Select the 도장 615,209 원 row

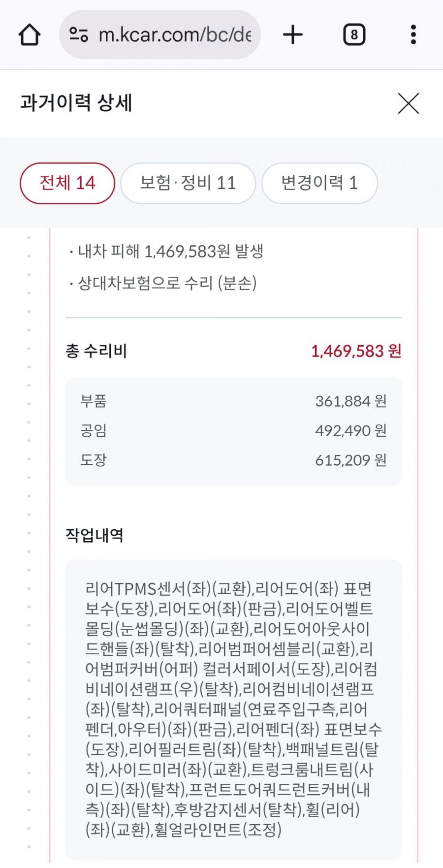tap(233, 460)
